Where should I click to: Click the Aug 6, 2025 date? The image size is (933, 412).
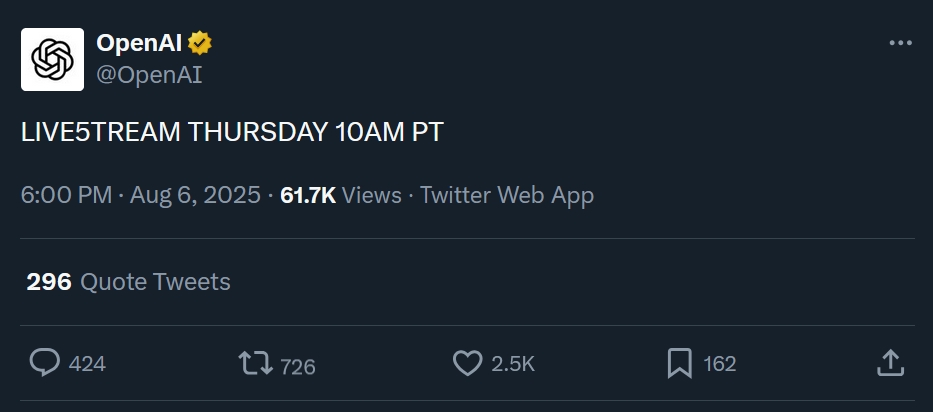[x=194, y=195]
